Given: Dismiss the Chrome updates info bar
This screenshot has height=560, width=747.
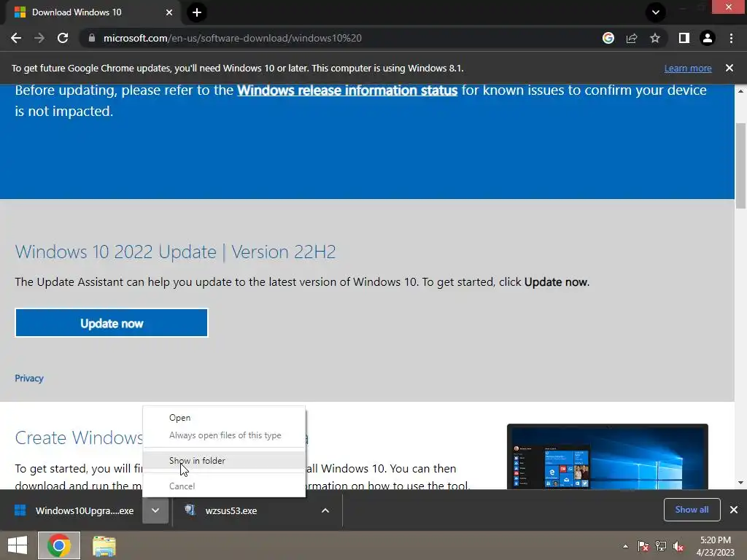Looking at the screenshot, I should click(729, 68).
